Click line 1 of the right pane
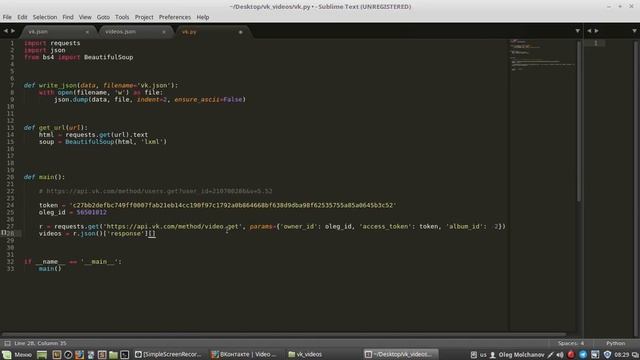 [x=596, y=43]
